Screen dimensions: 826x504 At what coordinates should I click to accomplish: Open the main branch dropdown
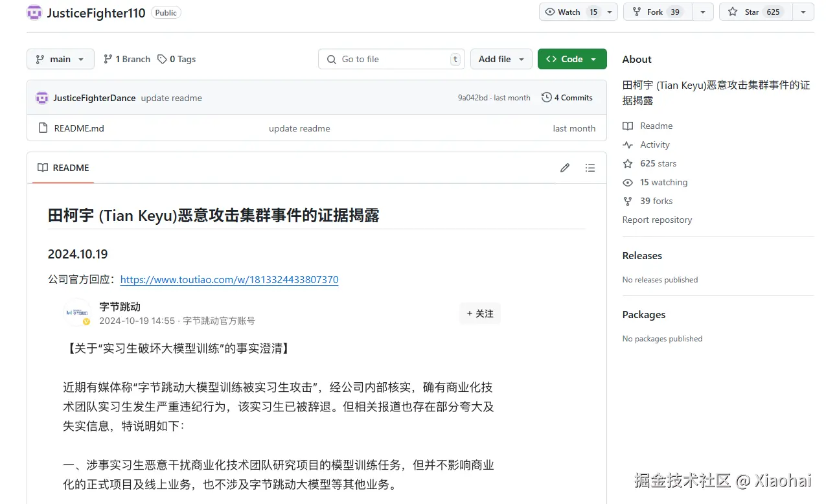pos(60,59)
